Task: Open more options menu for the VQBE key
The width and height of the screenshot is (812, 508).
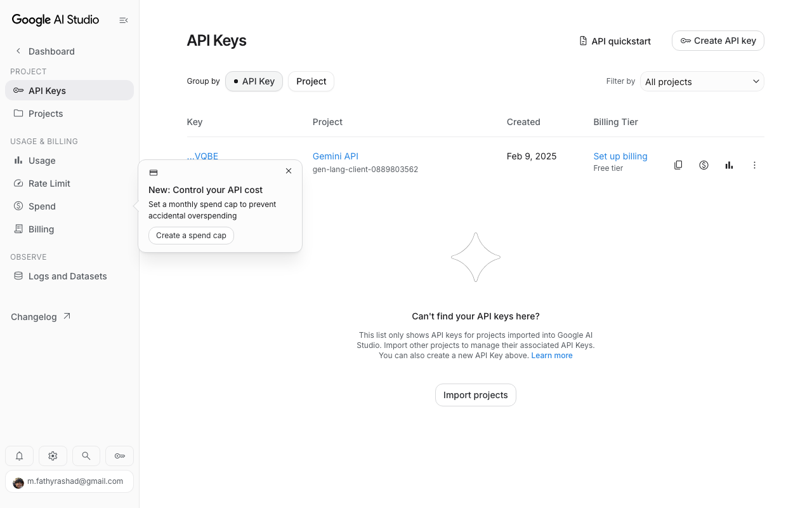Action: click(x=754, y=165)
